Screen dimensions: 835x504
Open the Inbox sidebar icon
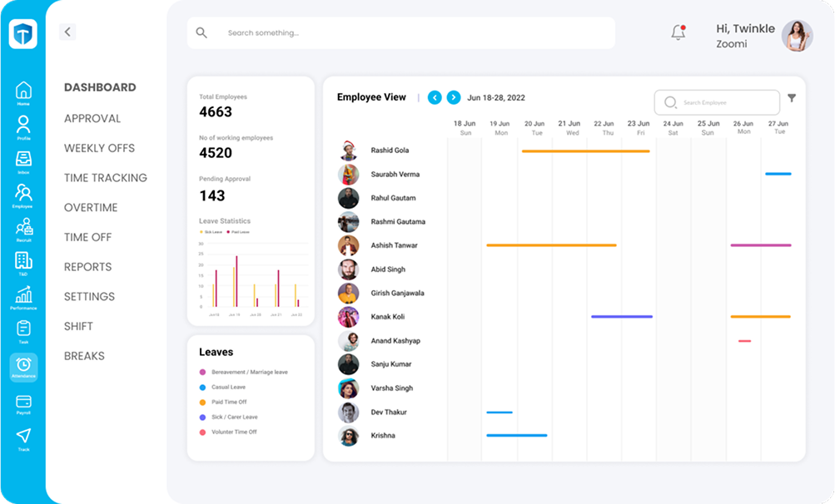tap(23, 160)
